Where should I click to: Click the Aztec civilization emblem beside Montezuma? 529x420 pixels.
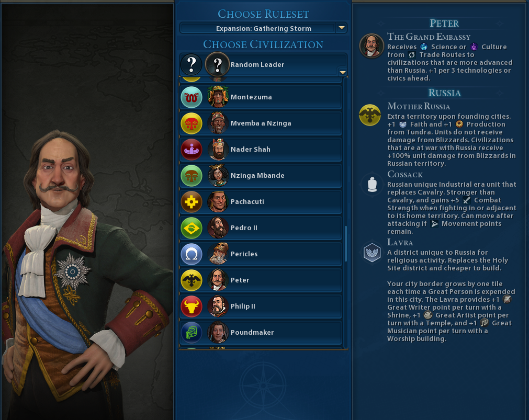click(x=192, y=97)
